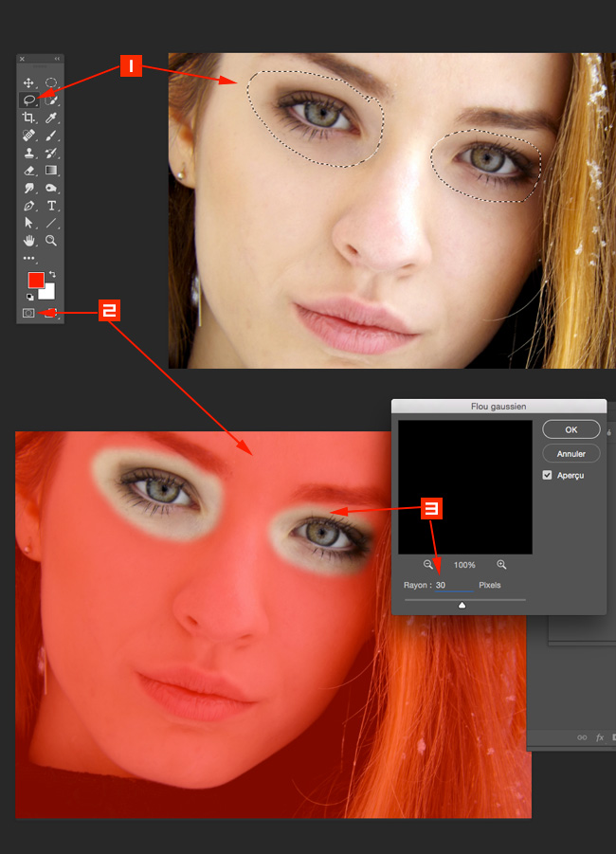Click the zoom in magnifier in Flou gaussien
Image resolution: width=616 pixels, height=854 pixels.
501,565
